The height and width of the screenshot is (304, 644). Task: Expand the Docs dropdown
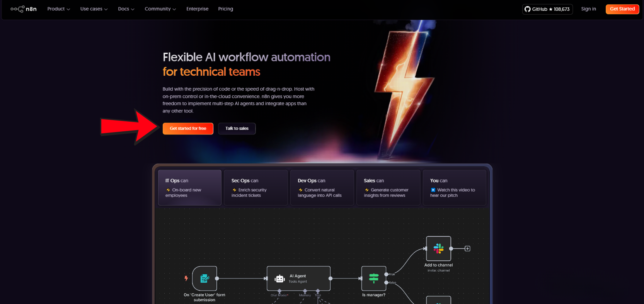pyautogui.click(x=126, y=9)
